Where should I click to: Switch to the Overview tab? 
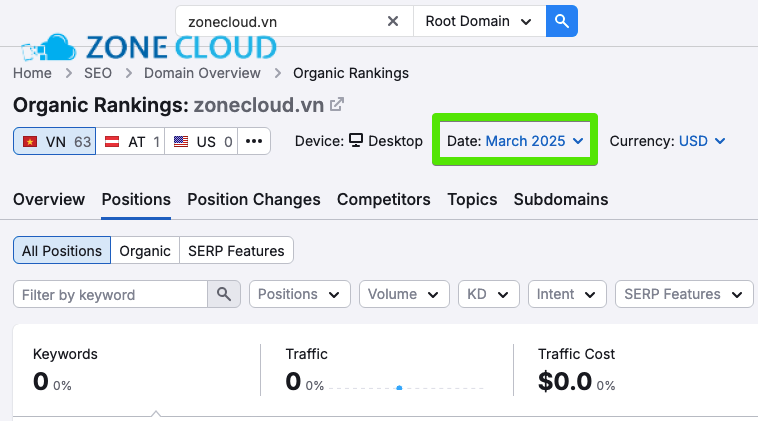(x=49, y=200)
